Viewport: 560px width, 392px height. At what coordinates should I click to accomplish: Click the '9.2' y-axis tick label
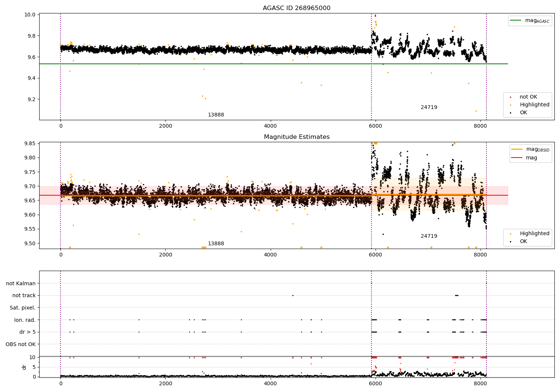pyautogui.click(x=32, y=99)
